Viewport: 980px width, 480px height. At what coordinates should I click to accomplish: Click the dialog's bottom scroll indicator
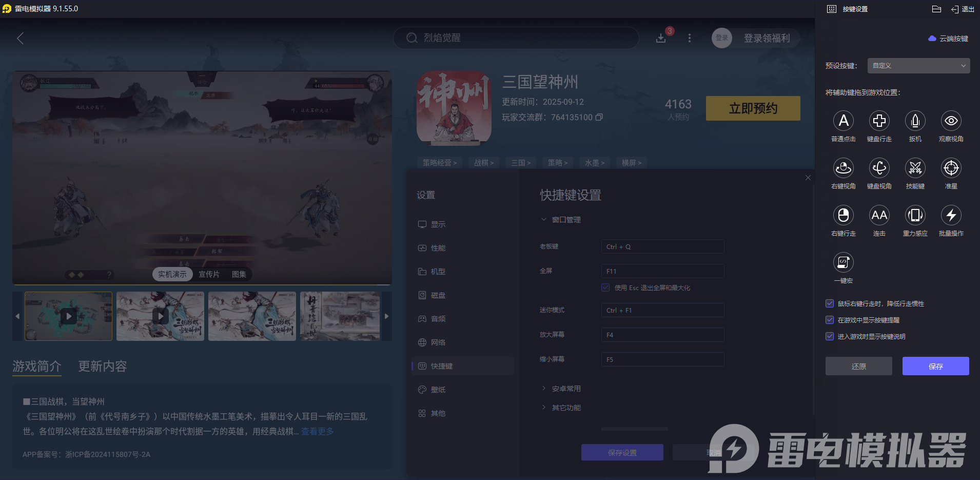click(635, 429)
